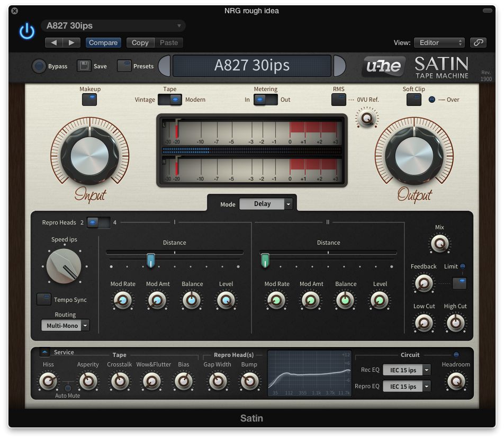Open the Repro EQ dropdown

click(x=407, y=386)
